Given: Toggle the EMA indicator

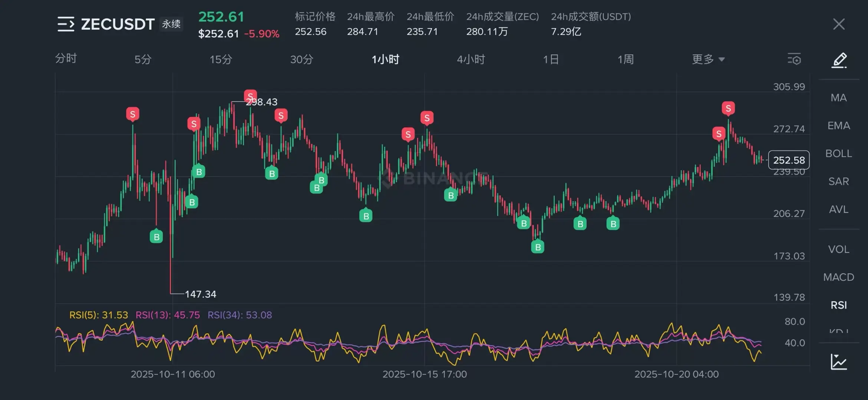Looking at the screenshot, I should tap(838, 126).
